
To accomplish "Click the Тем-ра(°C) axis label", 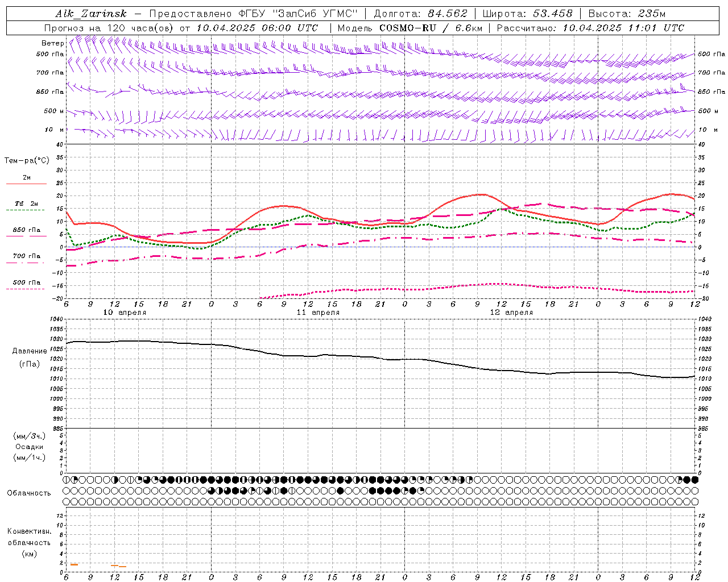I will (27, 161).
